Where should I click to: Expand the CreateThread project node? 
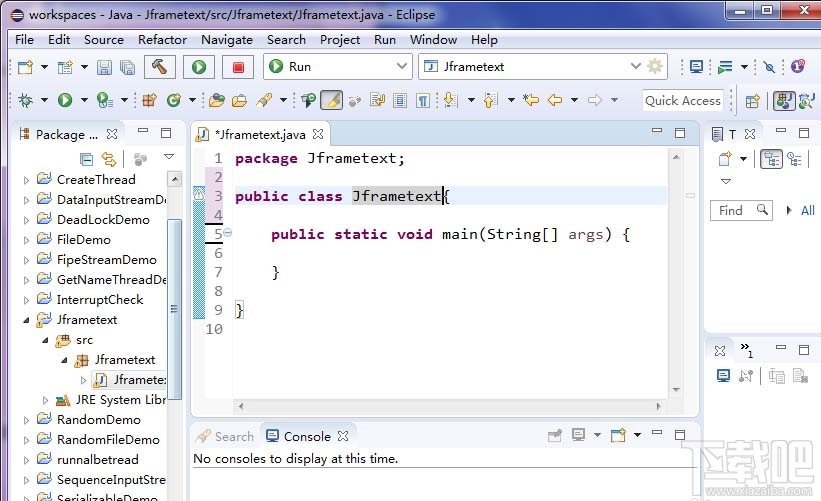[x=27, y=180]
